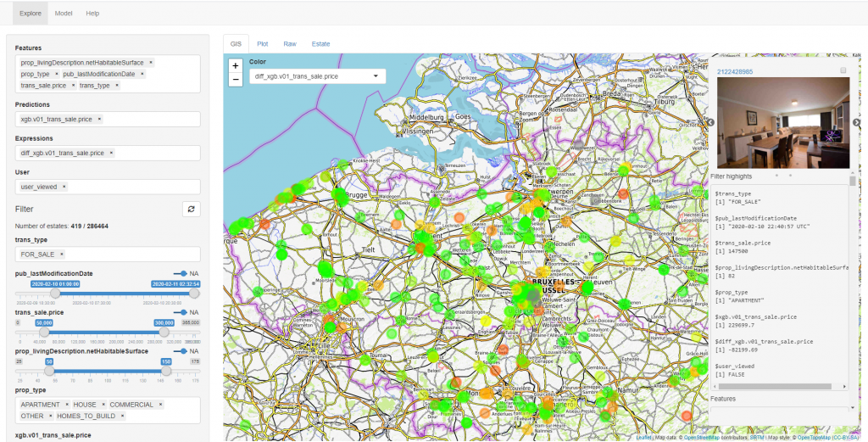
Task: Remove diff_xgb.v01_trans_sale.price from Expressions
Action: click(x=111, y=153)
